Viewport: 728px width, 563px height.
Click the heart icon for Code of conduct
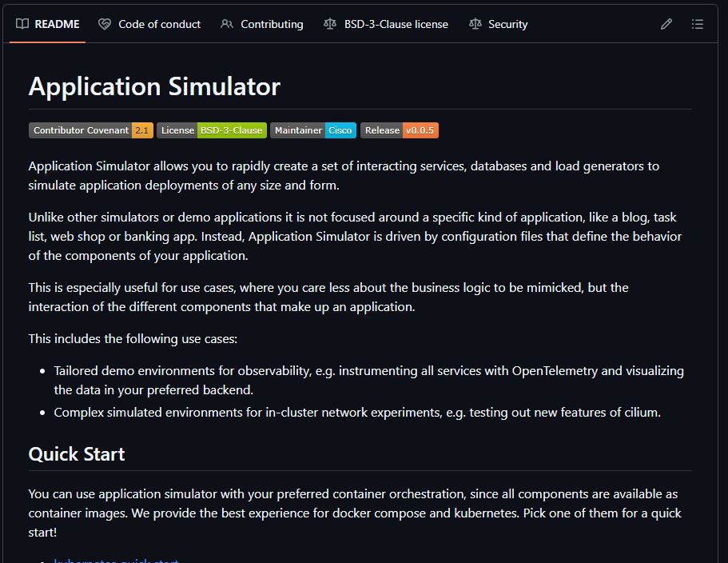point(105,24)
